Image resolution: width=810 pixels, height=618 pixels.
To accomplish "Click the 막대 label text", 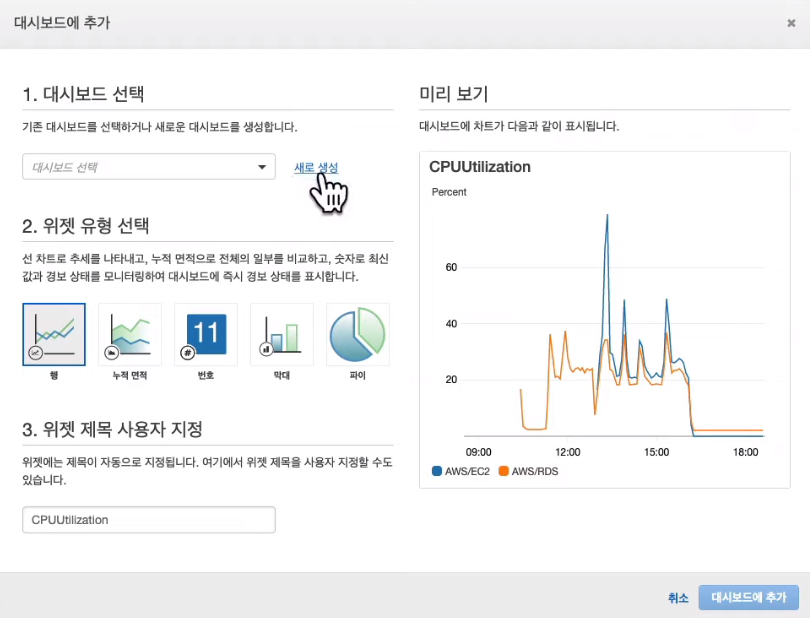I will (x=282, y=376).
